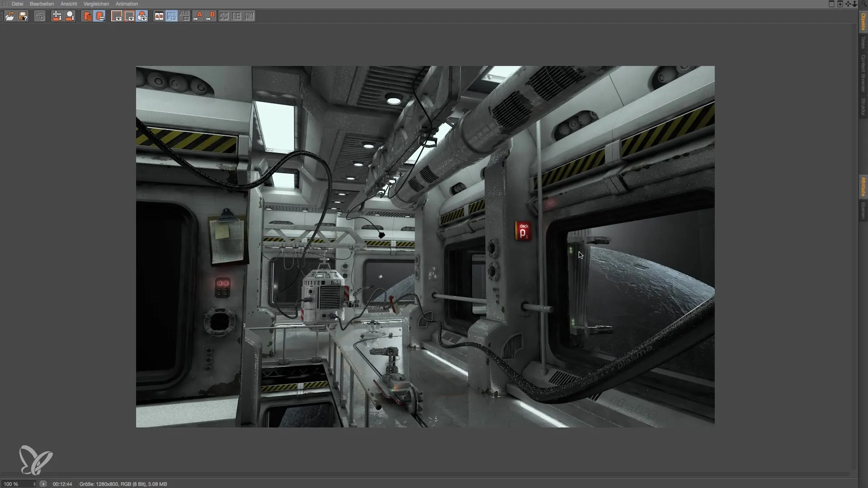Screen dimensions: 868x488
Task: Click the render time 00:12:44 text
Action: 62,484
